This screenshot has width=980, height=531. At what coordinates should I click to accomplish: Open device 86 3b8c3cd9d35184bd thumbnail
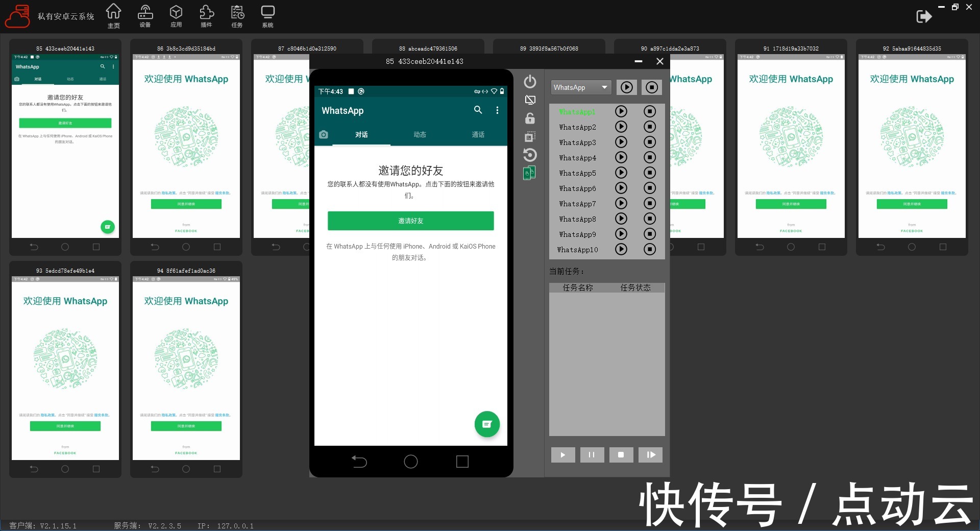pyautogui.click(x=186, y=146)
